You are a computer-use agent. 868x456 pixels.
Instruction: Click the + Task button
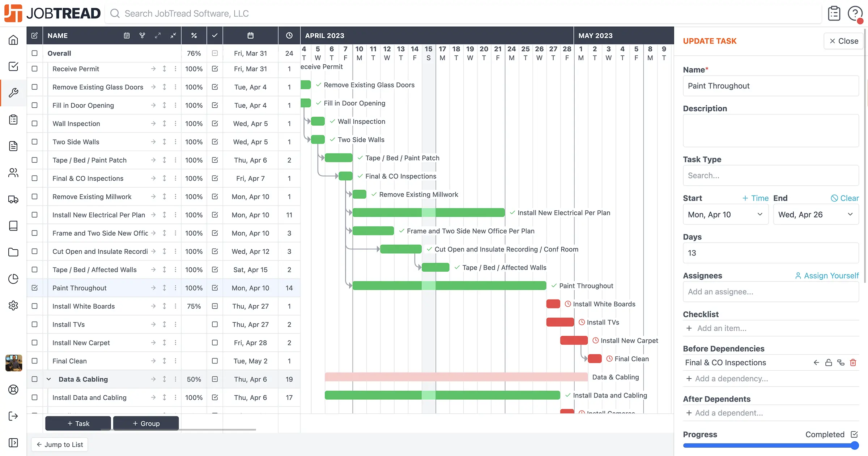pyautogui.click(x=78, y=423)
